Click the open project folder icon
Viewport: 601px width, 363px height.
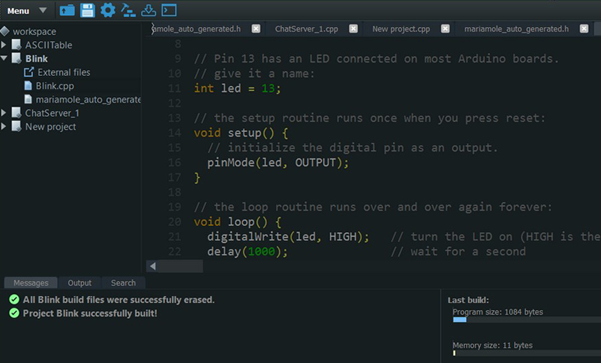coord(67,10)
